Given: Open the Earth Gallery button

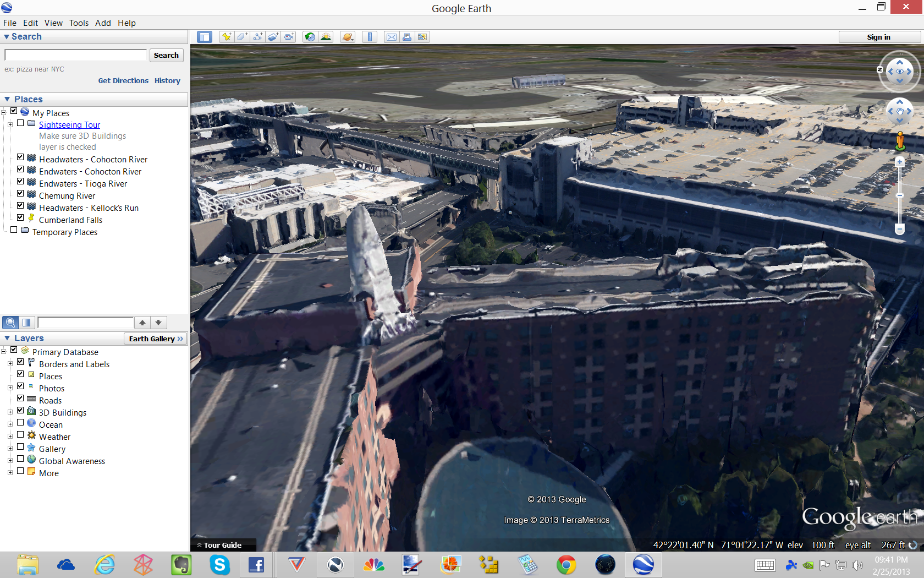Looking at the screenshot, I should [x=156, y=339].
